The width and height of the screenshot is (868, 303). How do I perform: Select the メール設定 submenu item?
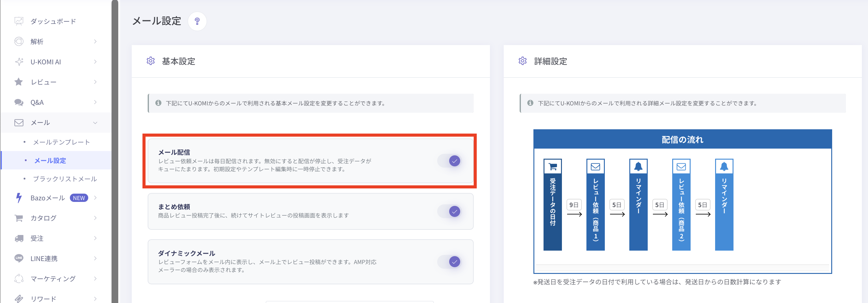click(56, 161)
